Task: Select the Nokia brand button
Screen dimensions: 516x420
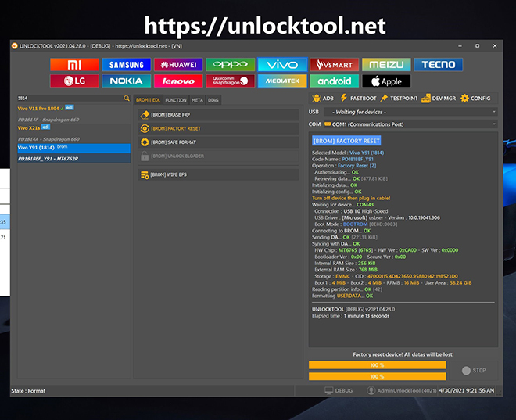Action: pos(127,81)
